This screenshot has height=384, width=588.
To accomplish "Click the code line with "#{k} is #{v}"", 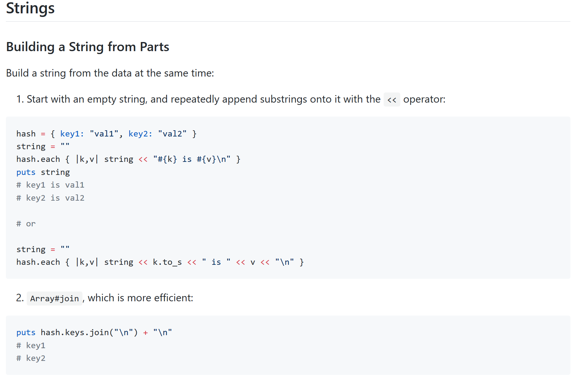I will click(128, 159).
